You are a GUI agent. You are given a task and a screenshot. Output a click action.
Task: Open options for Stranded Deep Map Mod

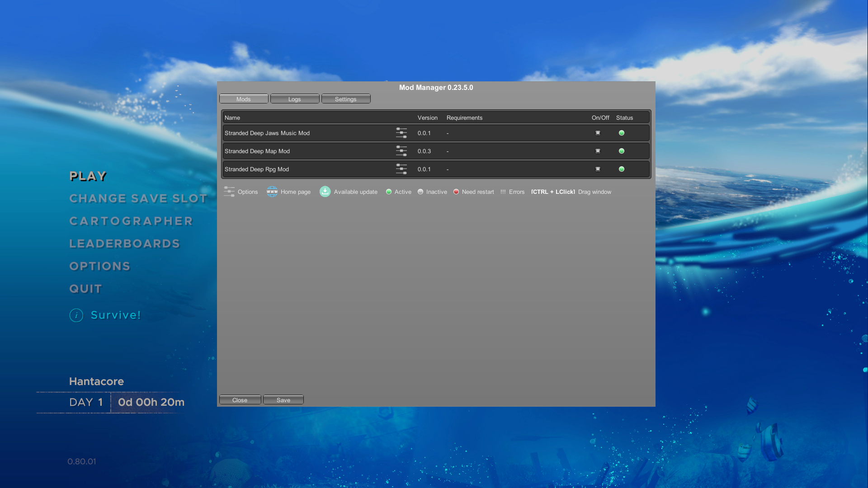401,151
